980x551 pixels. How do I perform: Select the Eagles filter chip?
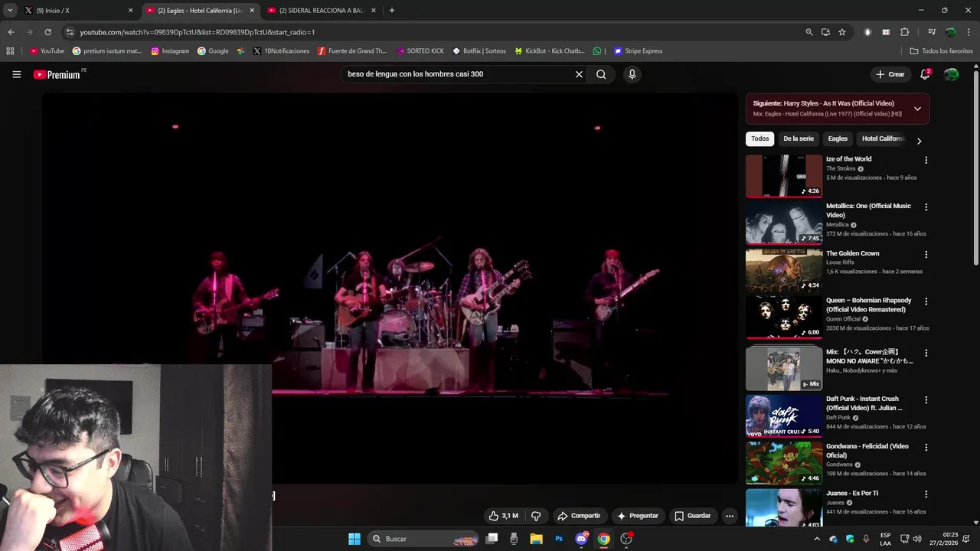click(x=838, y=139)
